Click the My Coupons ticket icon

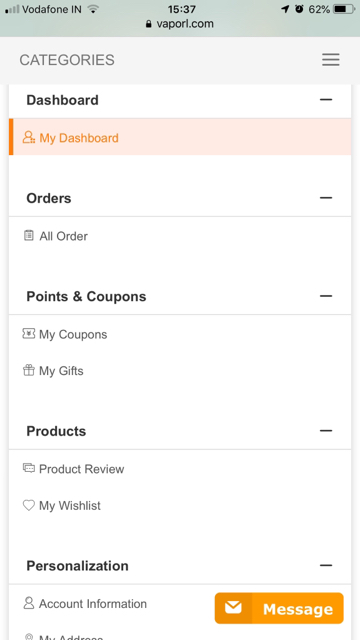[29, 334]
